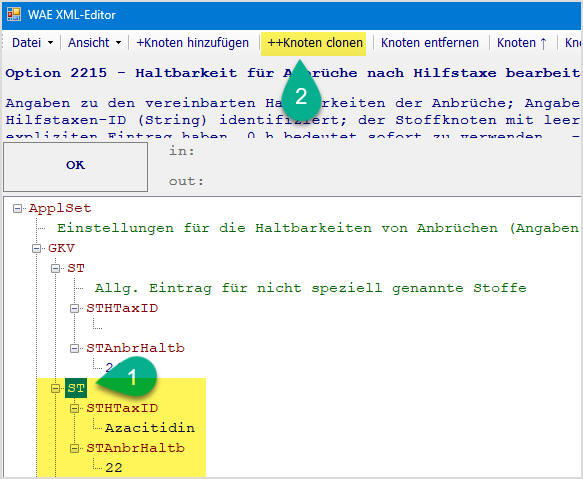Click ++Knoten clonen in toolbar

click(x=315, y=43)
